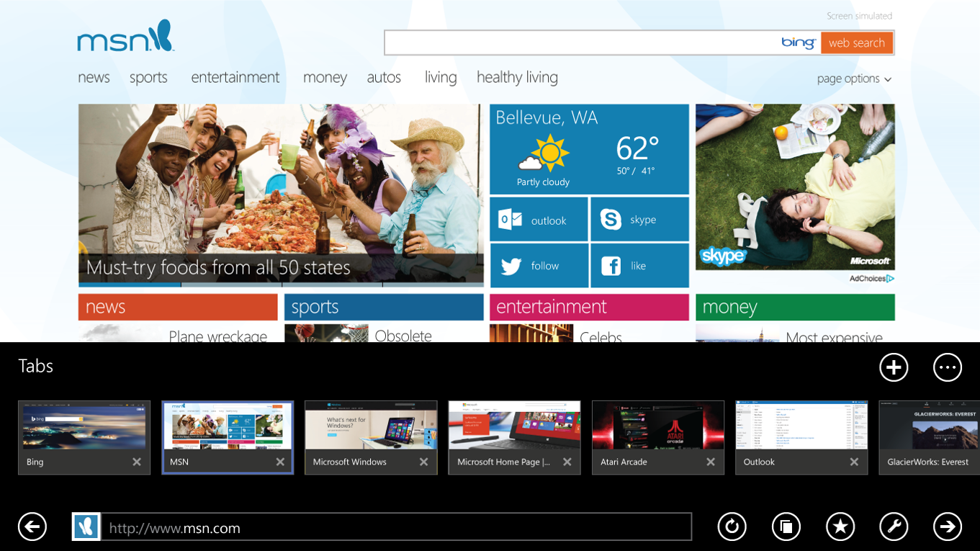Click the green money section header

coord(795,307)
